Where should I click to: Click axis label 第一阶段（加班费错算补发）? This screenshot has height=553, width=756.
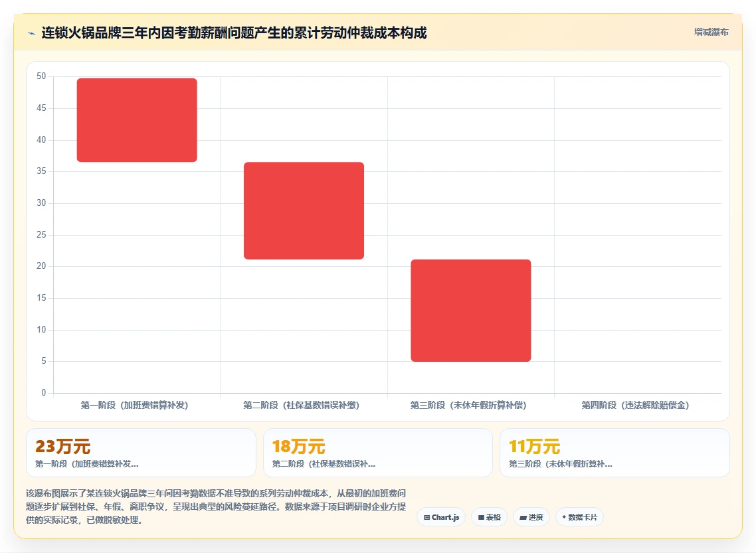click(134, 405)
